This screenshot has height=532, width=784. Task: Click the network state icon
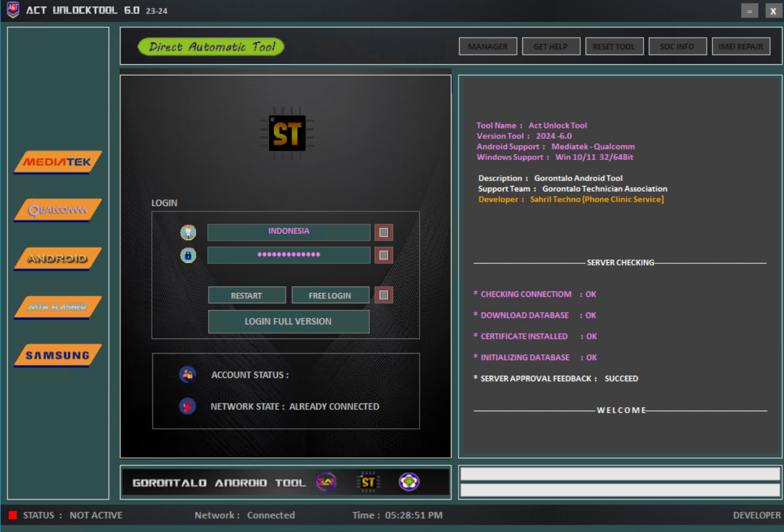pos(188,406)
